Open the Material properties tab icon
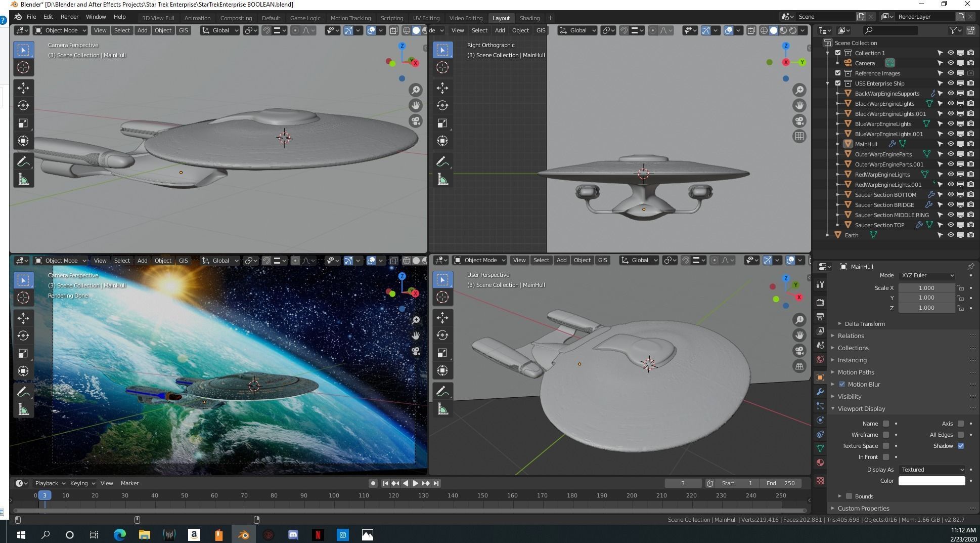 click(820, 463)
